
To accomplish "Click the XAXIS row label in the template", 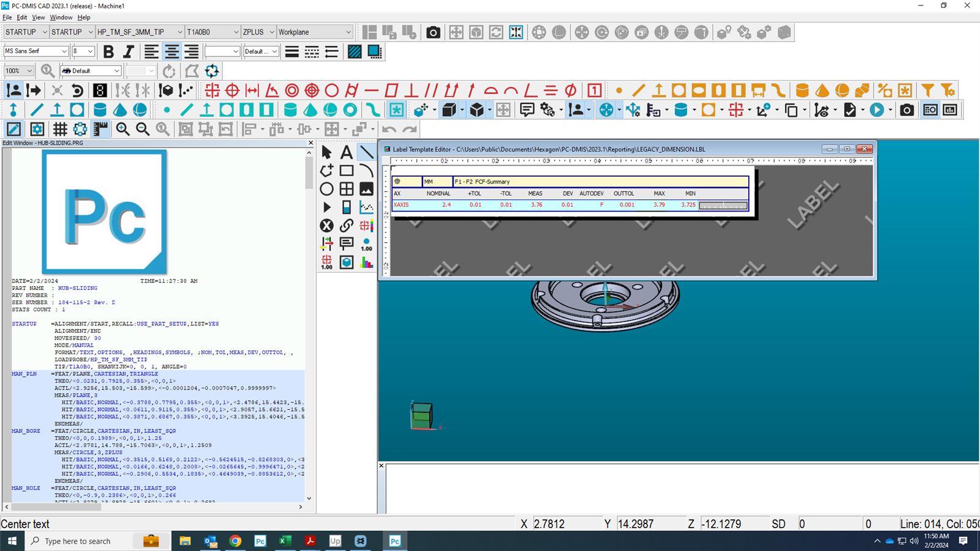I will click(x=402, y=205).
